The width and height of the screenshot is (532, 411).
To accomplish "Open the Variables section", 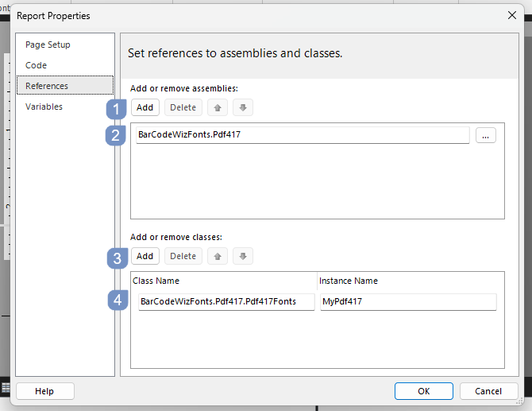I will [44, 107].
